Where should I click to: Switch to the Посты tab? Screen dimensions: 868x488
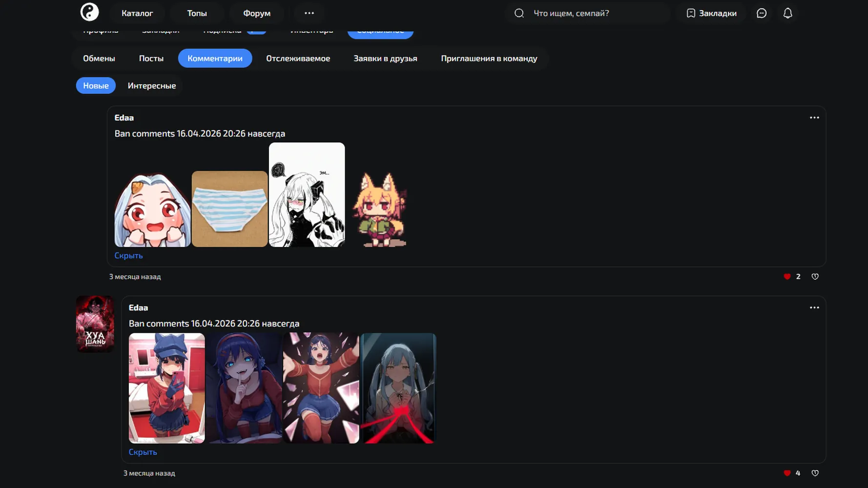151,59
